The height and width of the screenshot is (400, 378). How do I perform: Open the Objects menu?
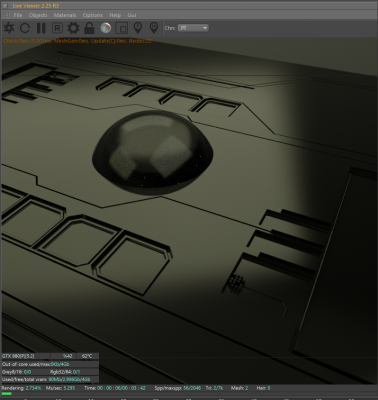click(x=38, y=15)
